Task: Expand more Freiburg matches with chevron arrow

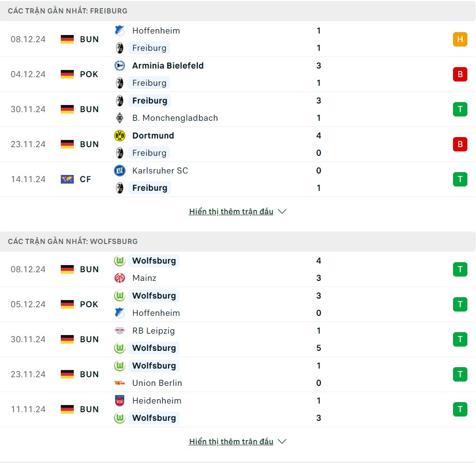Action: (x=282, y=211)
